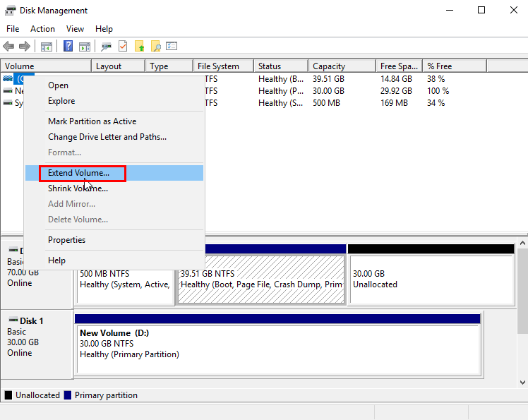Viewport: 528px width, 420px height.
Task: Sort by the Capacity column header
Action: (342, 66)
